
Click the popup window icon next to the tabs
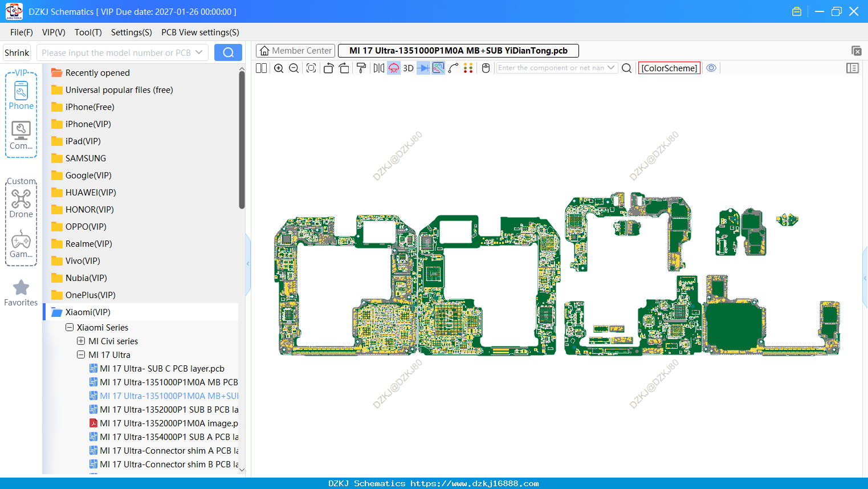pyautogui.click(x=856, y=51)
